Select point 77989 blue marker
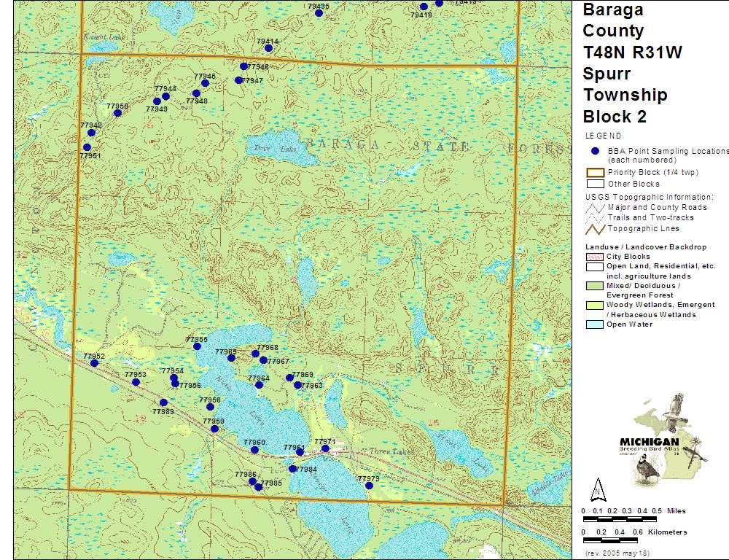This screenshot has width=729, height=560. 163,402
